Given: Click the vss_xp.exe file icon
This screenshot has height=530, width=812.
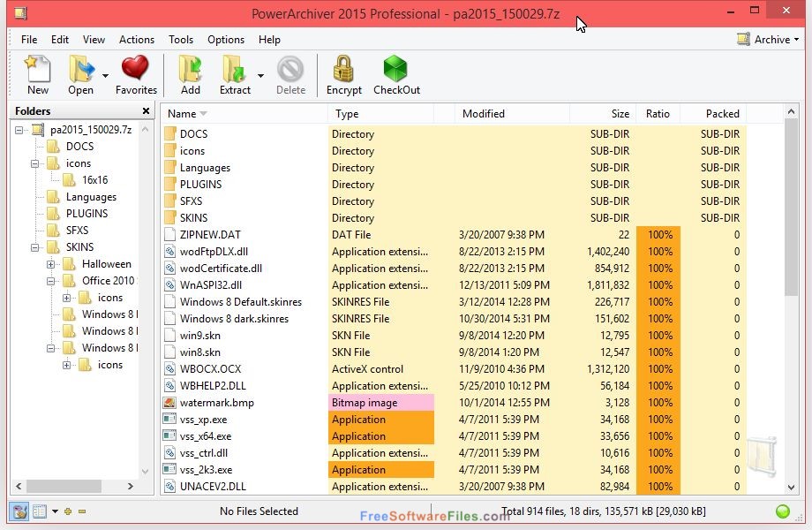Looking at the screenshot, I should tap(169, 419).
